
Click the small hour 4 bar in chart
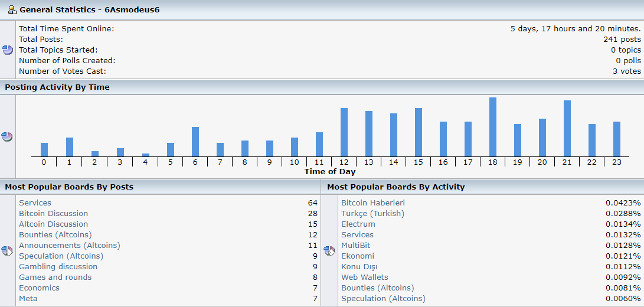146,155
